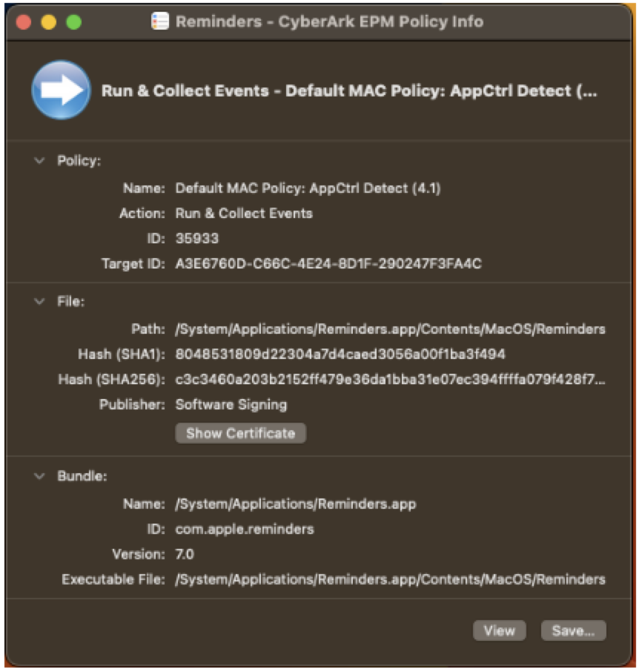
Task: Click the blue arrow policy action icon
Action: click(x=62, y=89)
